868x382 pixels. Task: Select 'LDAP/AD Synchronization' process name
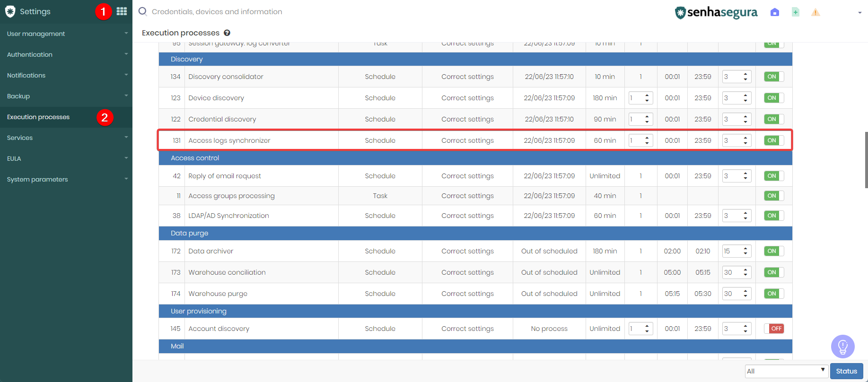tap(228, 216)
